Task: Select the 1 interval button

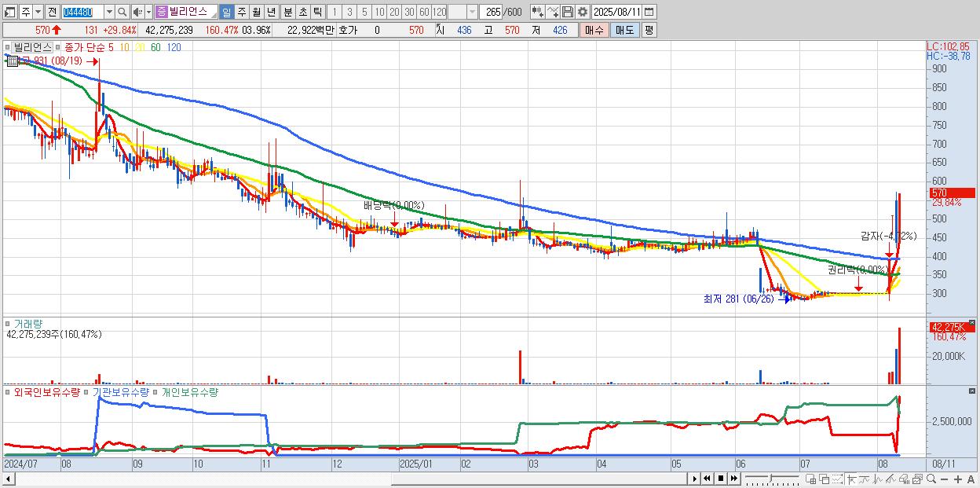Action: 333,12
